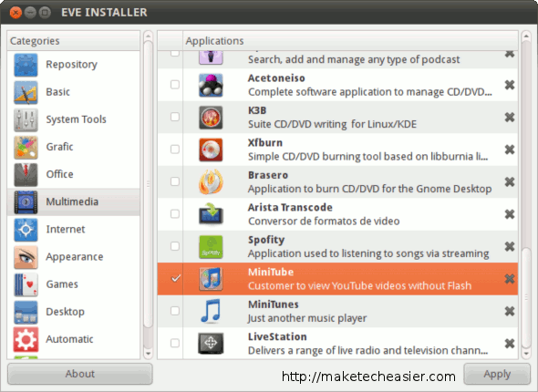This screenshot has height=392, width=538.
Task: Click the X mark for Xfburn
Action: (510, 150)
